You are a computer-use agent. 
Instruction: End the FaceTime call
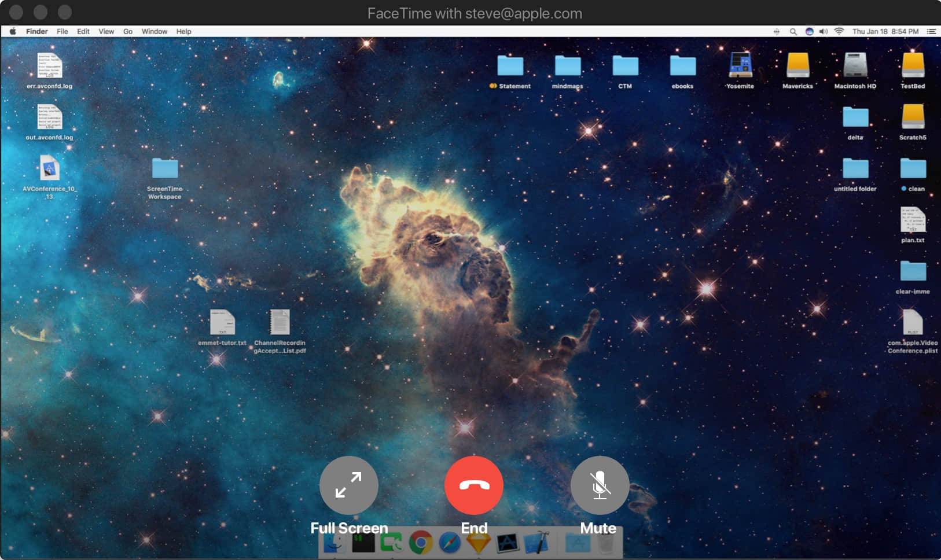(474, 485)
